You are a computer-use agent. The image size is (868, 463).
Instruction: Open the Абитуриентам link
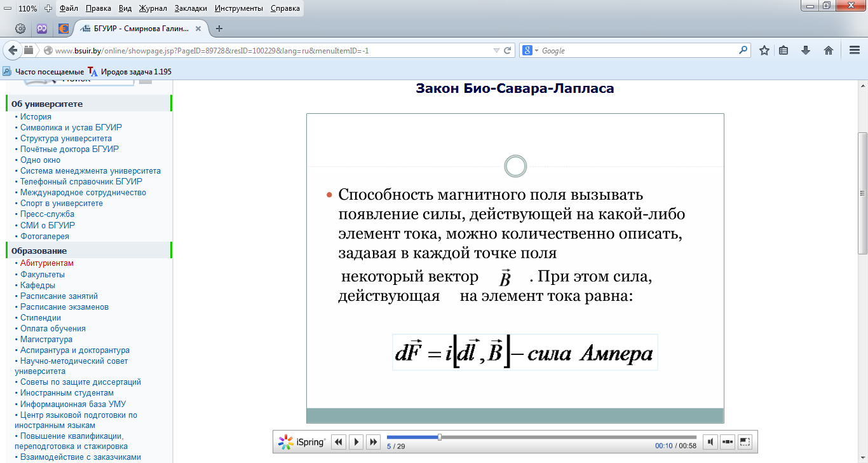click(x=47, y=263)
